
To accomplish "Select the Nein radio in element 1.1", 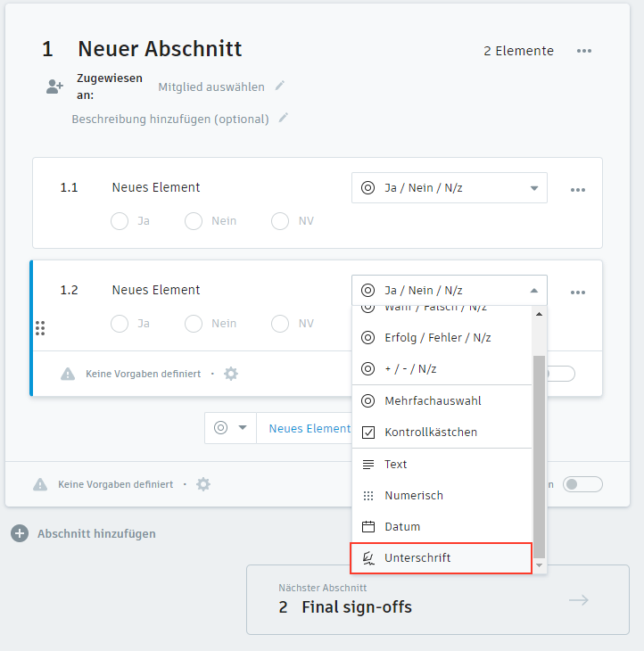I will (x=194, y=221).
